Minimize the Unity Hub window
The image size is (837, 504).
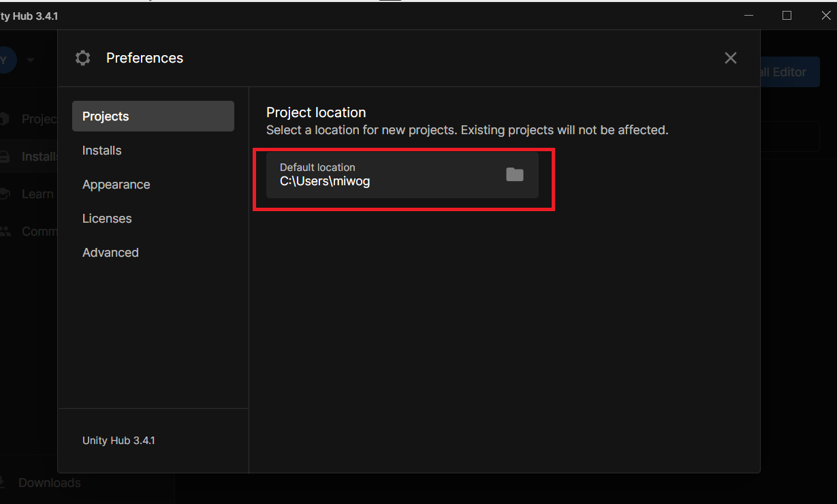[748, 15]
